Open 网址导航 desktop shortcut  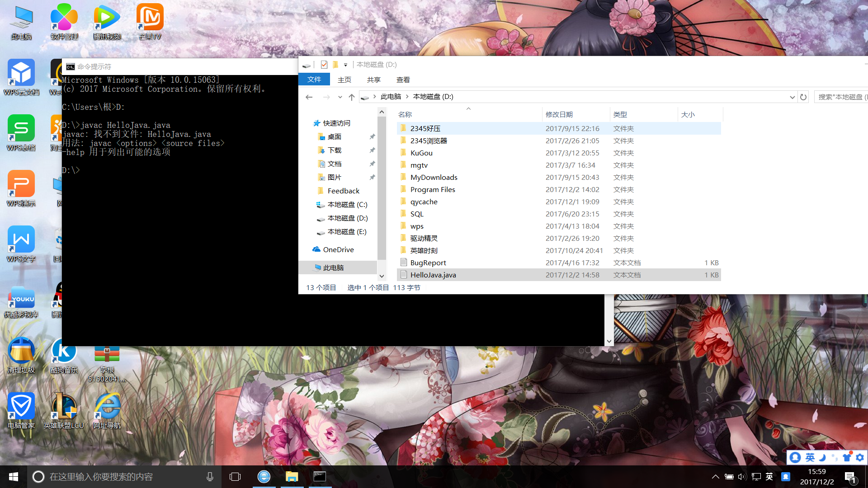click(107, 411)
